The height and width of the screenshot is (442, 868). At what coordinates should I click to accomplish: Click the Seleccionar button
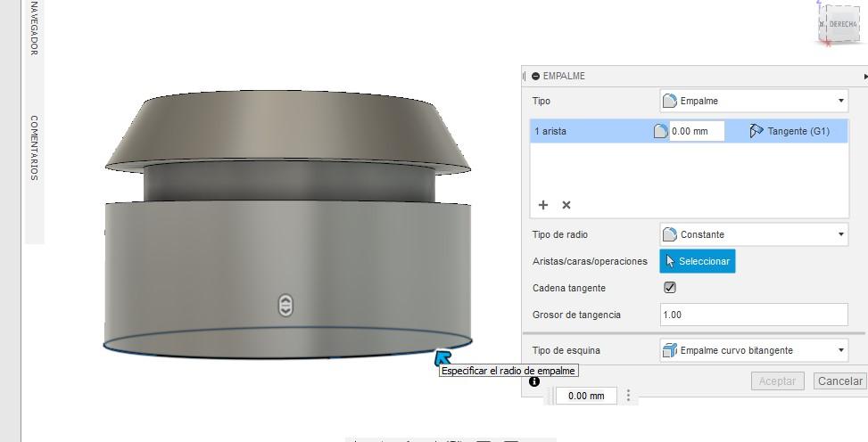pos(698,261)
